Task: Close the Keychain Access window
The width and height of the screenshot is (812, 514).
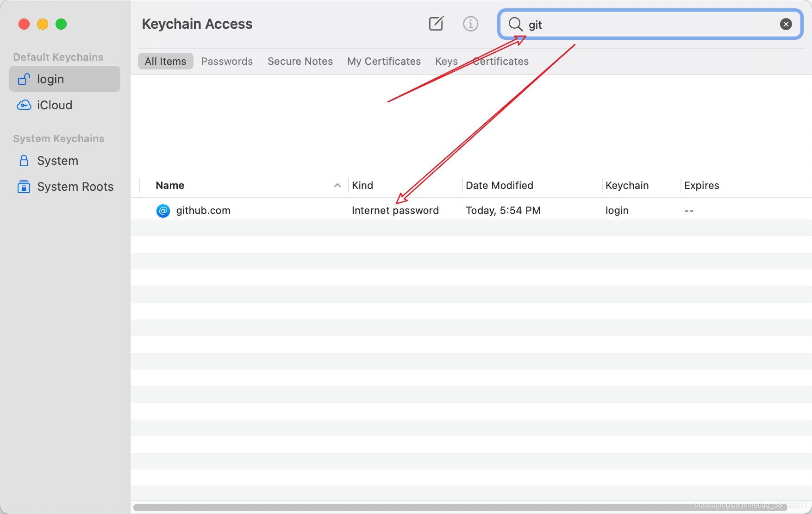Action: coord(24,24)
